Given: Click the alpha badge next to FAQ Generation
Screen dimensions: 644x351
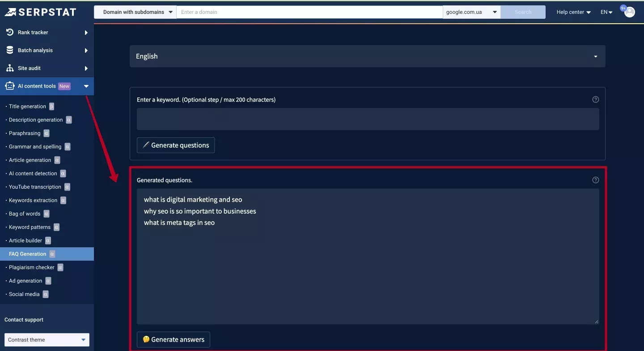Looking at the screenshot, I should click(x=52, y=254).
